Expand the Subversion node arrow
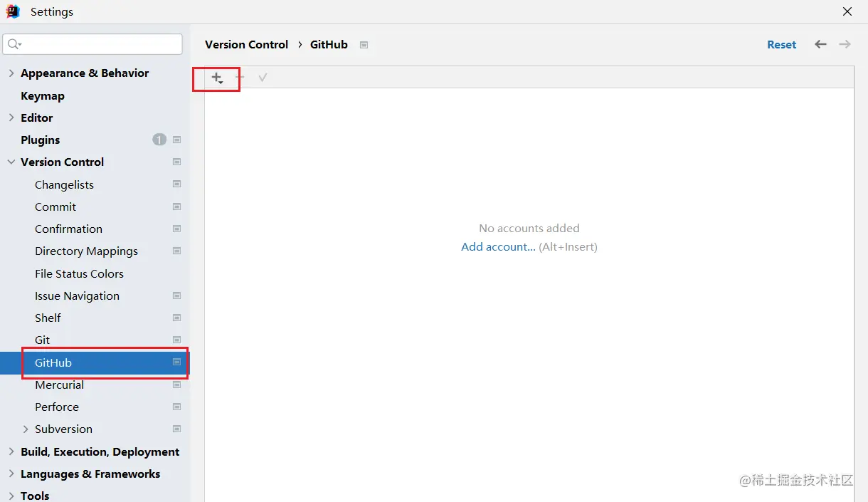The height and width of the screenshot is (502, 868). 26,429
